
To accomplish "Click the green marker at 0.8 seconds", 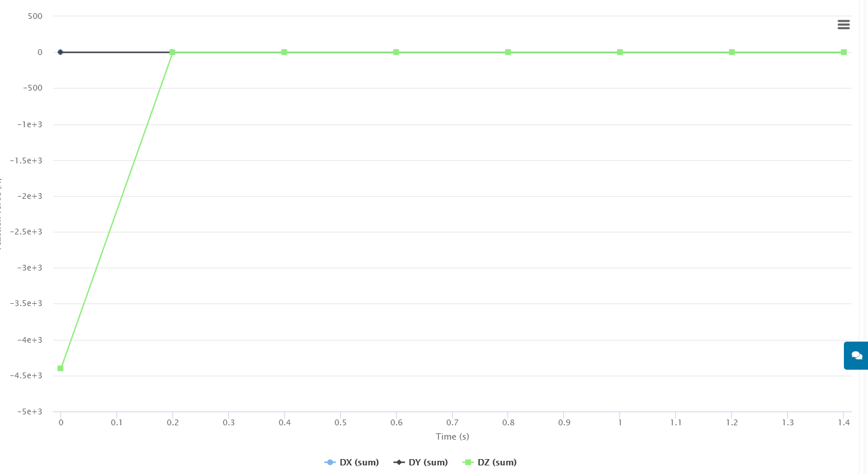I will tap(508, 52).
